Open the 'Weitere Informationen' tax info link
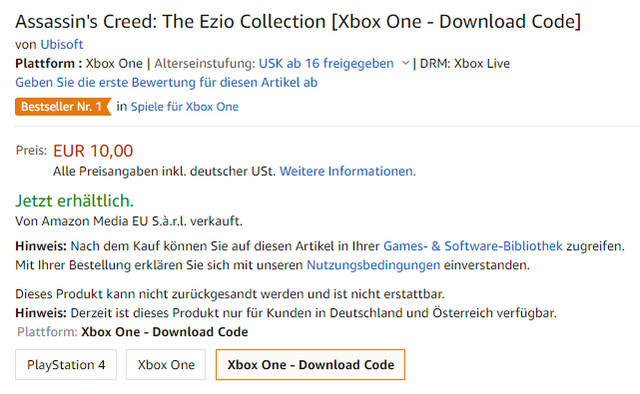Screen dimensions: 640x394 [x=347, y=171]
